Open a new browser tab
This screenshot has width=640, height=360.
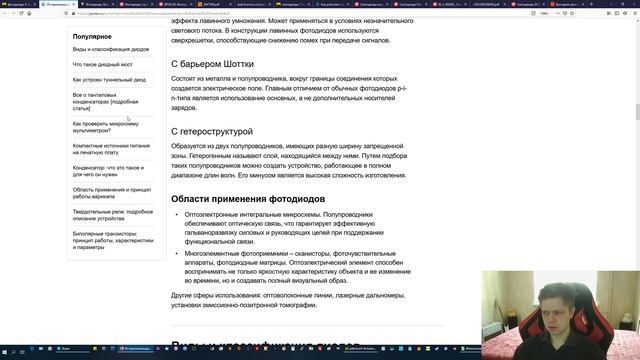pos(591,4)
